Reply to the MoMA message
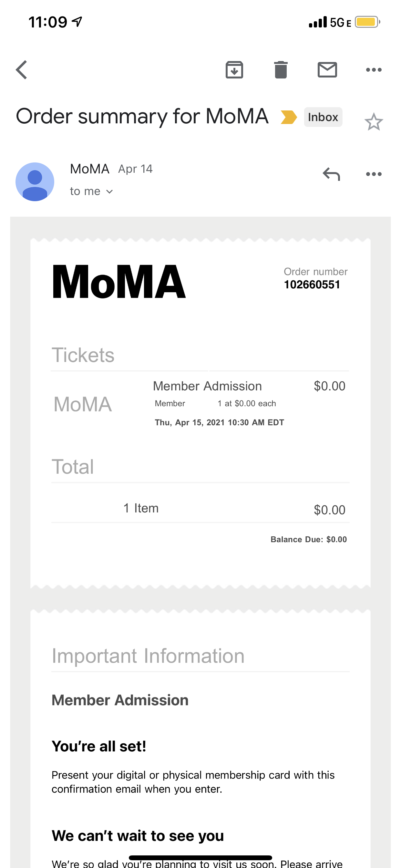This screenshot has height=868, width=401. click(331, 174)
